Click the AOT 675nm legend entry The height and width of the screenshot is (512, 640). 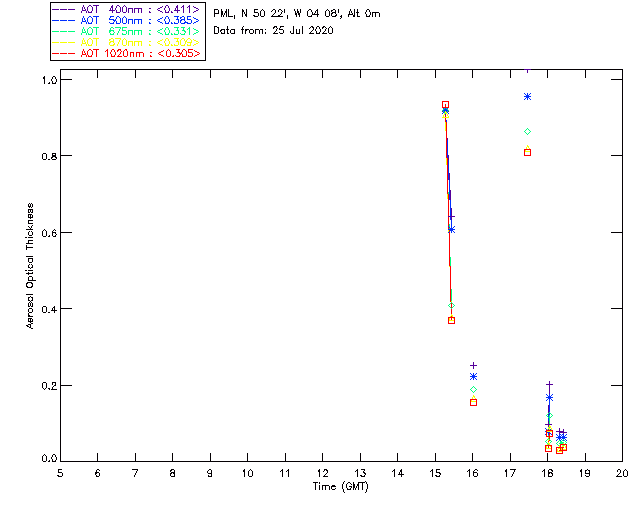tap(127, 31)
